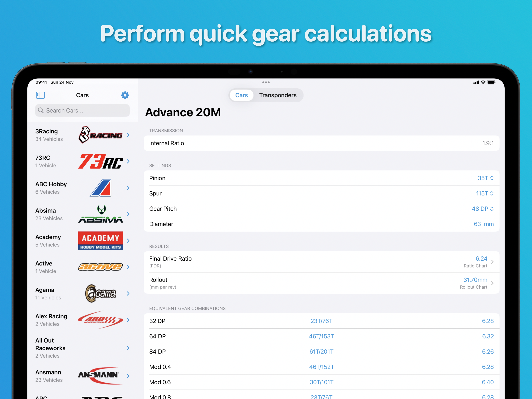Select 64 DP combination 46T/153T

point(321,336)
